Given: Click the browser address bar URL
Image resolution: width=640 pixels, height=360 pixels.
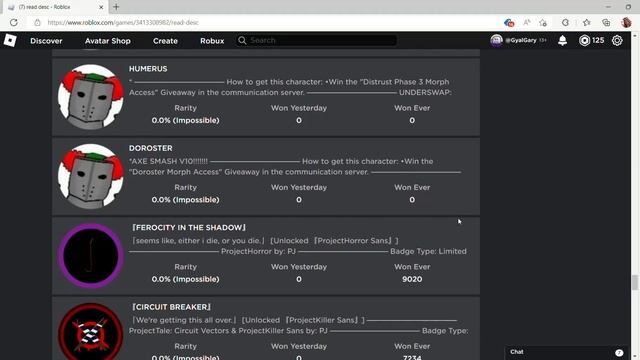Looking at the screenshot, I should point(123,22).
